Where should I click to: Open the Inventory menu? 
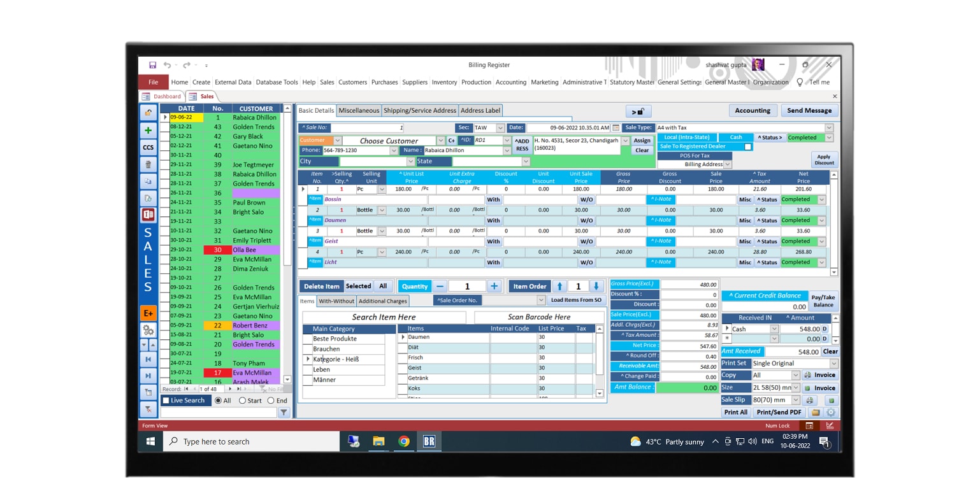(444, 82)
